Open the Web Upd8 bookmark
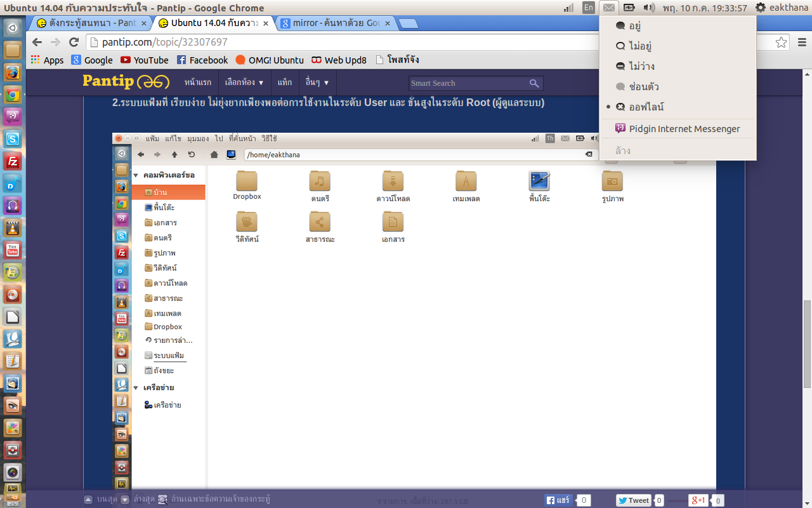This screenshot has width=812, height=508. [x=339, y=60]
